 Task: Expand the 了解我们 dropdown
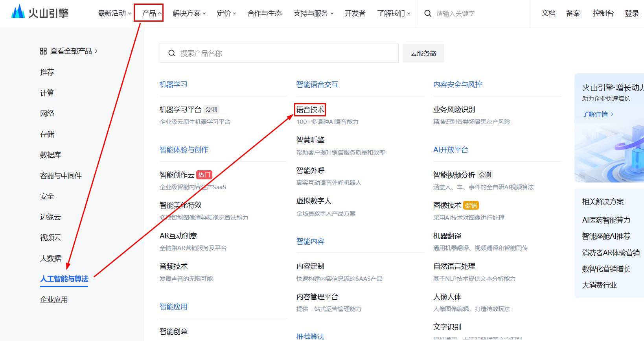tap(394, 13)
